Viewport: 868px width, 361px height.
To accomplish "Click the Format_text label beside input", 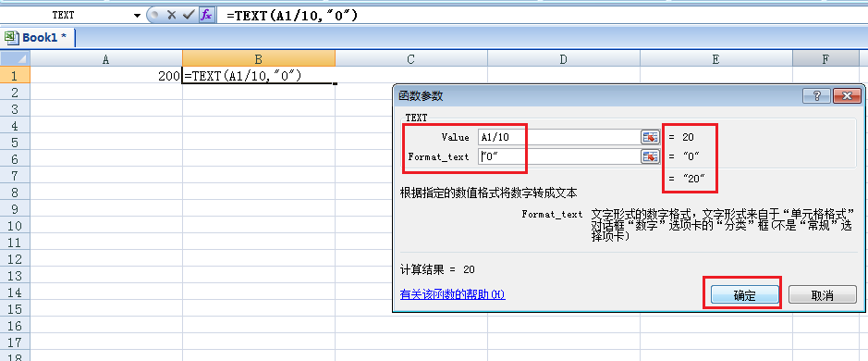I will (438, 156).
